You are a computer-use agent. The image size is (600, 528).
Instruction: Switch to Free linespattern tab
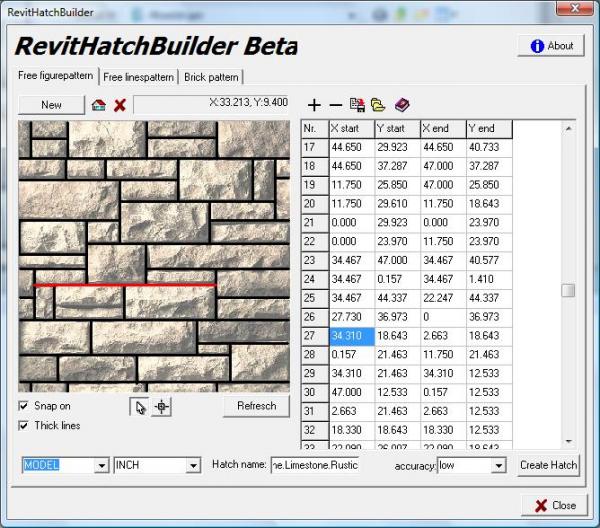(x=139, y=77)
